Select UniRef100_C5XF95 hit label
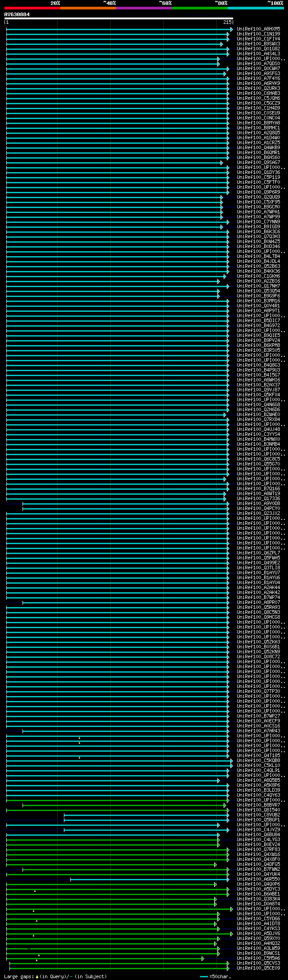Viewport: 288px width, 980px height. (x=258, y=202)
